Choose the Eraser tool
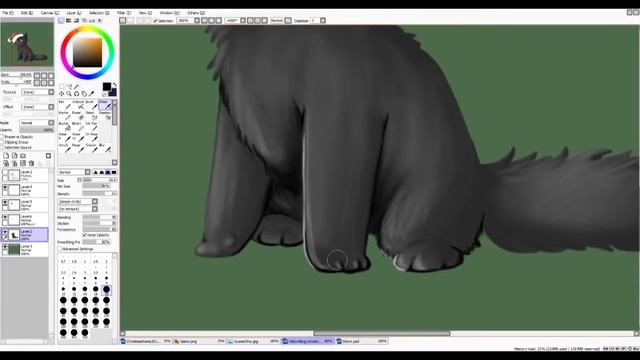 tap(78, 116)
